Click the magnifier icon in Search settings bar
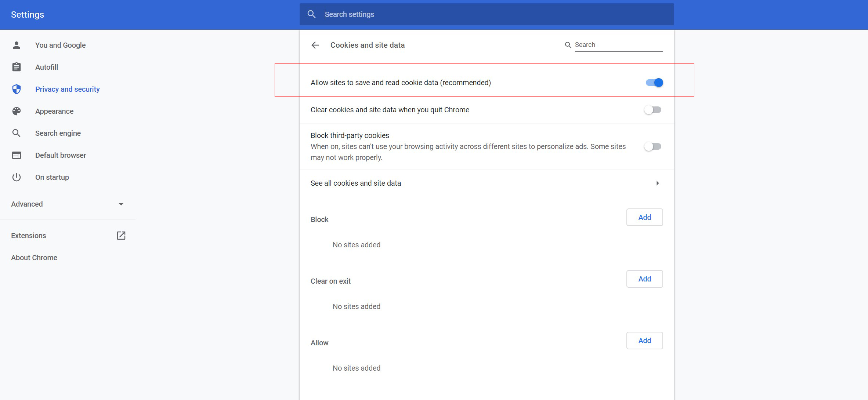This screenshot has width=868, height=400. pos(311,14)
